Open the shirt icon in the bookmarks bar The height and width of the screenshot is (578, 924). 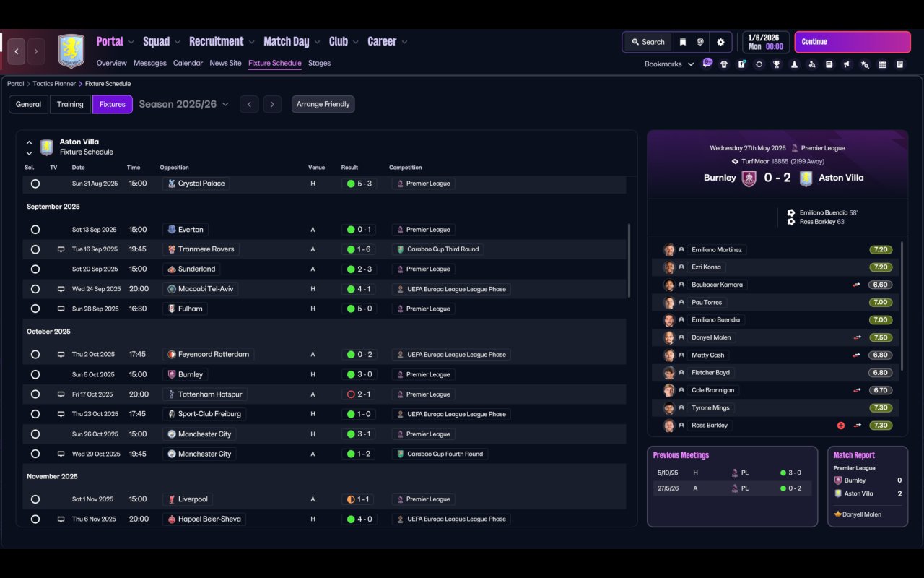724,64
